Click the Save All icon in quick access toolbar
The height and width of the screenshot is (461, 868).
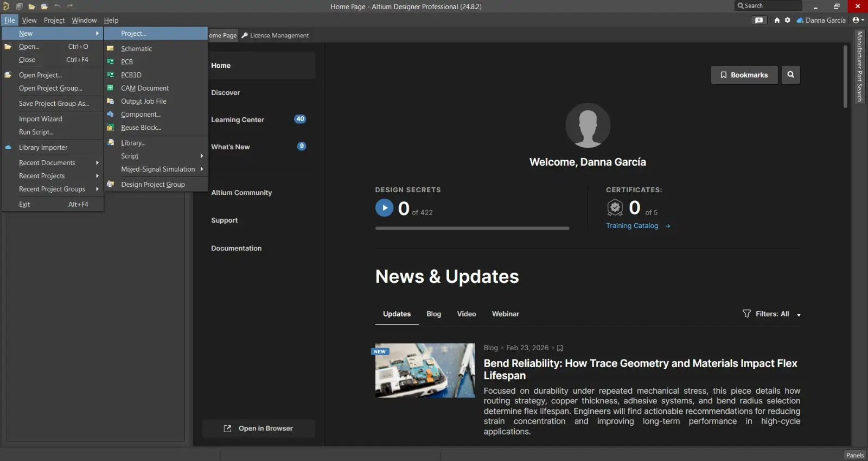19,7
